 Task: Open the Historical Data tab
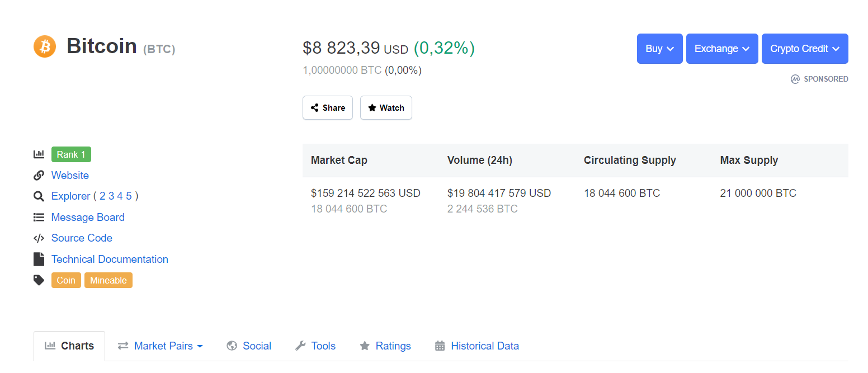477,346
